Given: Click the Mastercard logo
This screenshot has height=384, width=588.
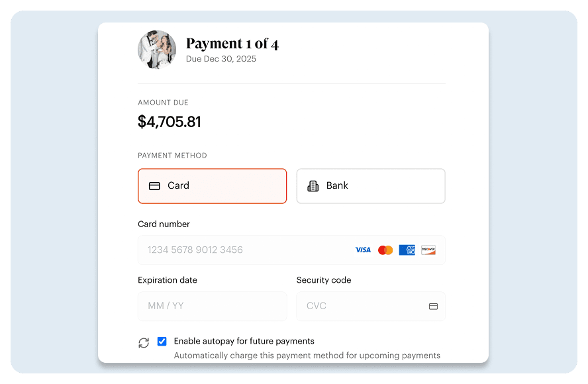Looking at the screenshot, I should coord(385,250).
